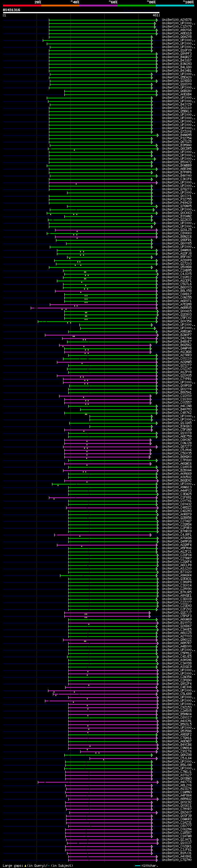Click the purple alignment bar for UniRef100_Q2ULZ5

pos(107,230)
